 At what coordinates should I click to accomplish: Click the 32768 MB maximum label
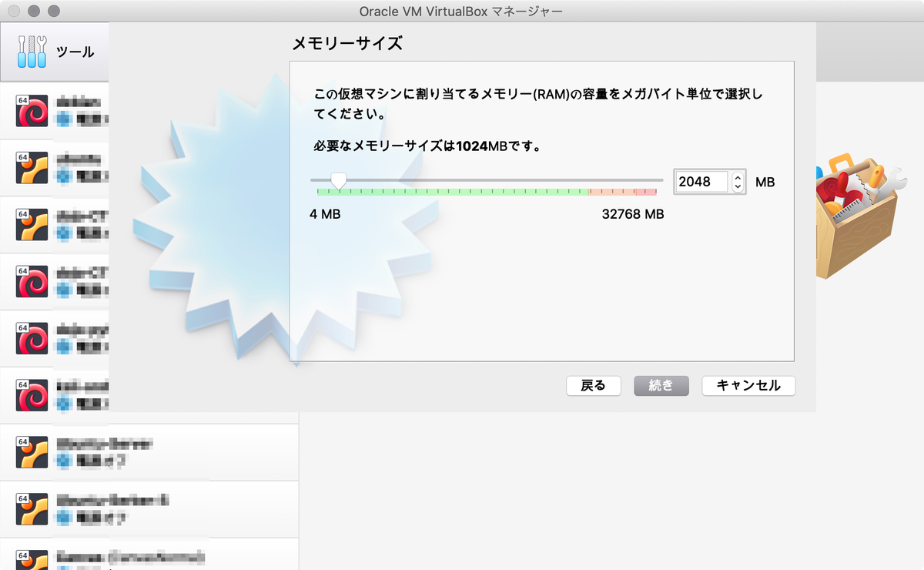(633, 214)
